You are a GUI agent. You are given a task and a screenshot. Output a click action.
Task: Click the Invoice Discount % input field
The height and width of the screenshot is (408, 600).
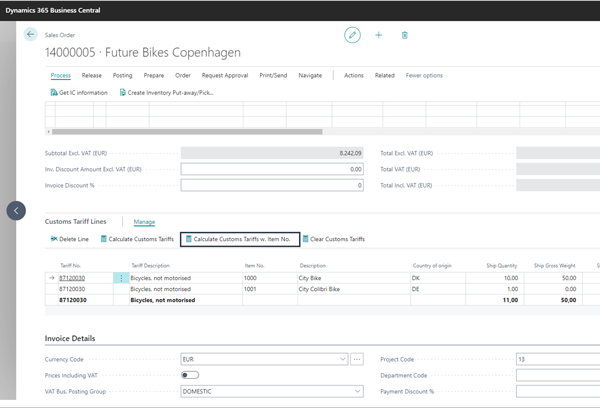(272, 185)
